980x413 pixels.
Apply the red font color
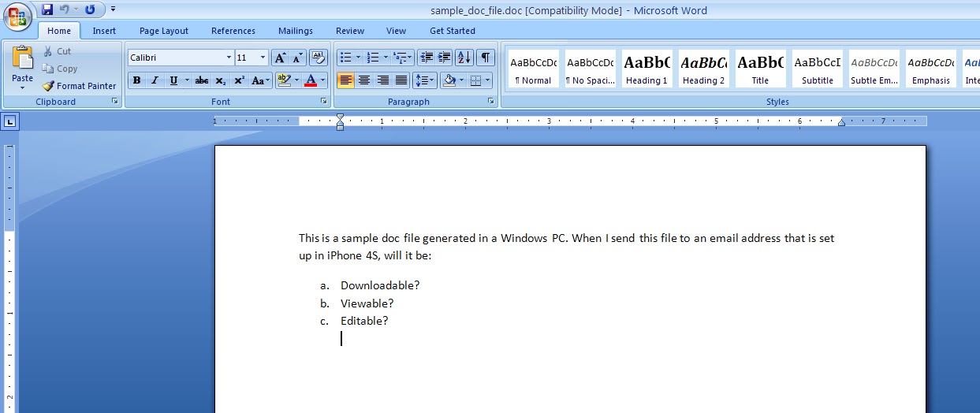[x=311, y=80]
